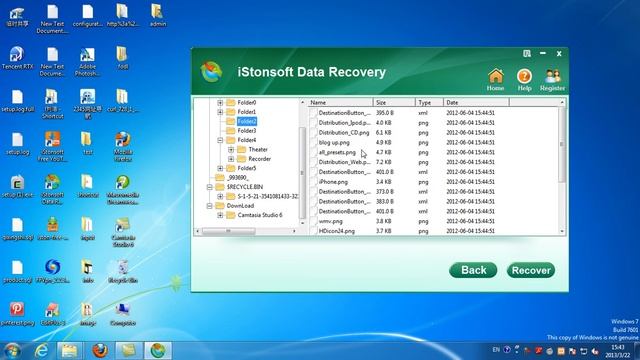Open the Windows Start orb
This screenshot has height=360, width=640.
click(11, 351)
